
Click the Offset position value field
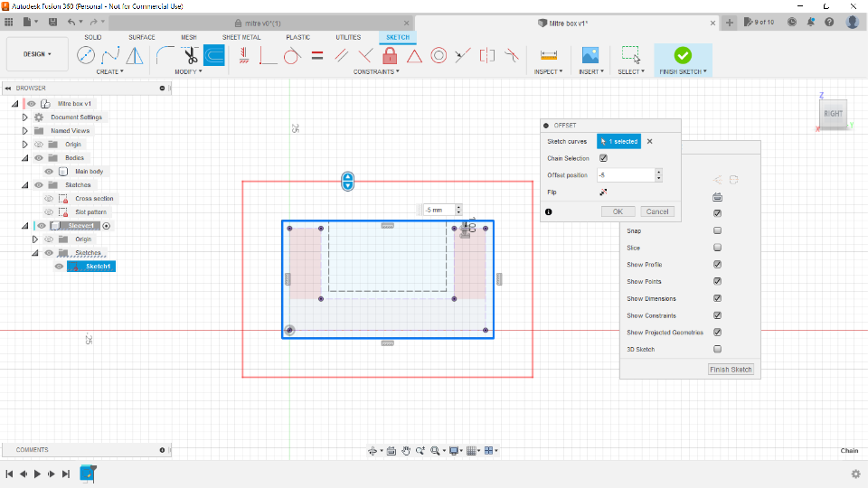tap(625, 175)
